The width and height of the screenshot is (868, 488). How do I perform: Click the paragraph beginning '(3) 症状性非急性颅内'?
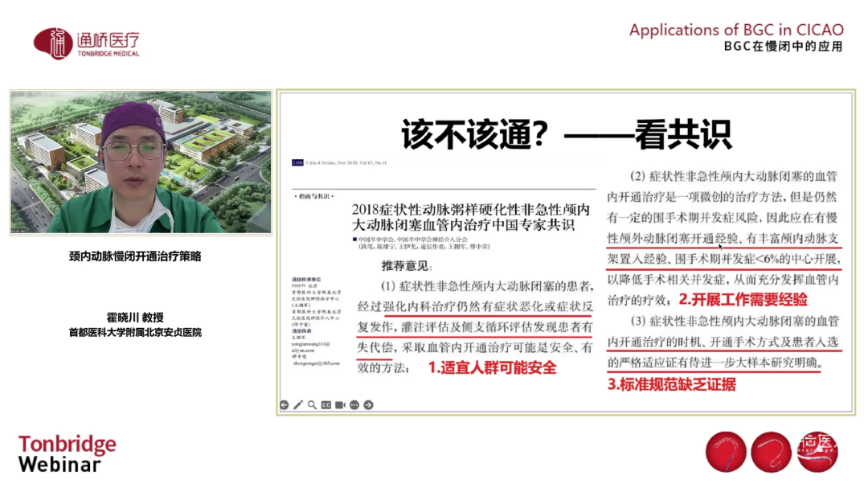pyautogui.click(x=724, y=342)
